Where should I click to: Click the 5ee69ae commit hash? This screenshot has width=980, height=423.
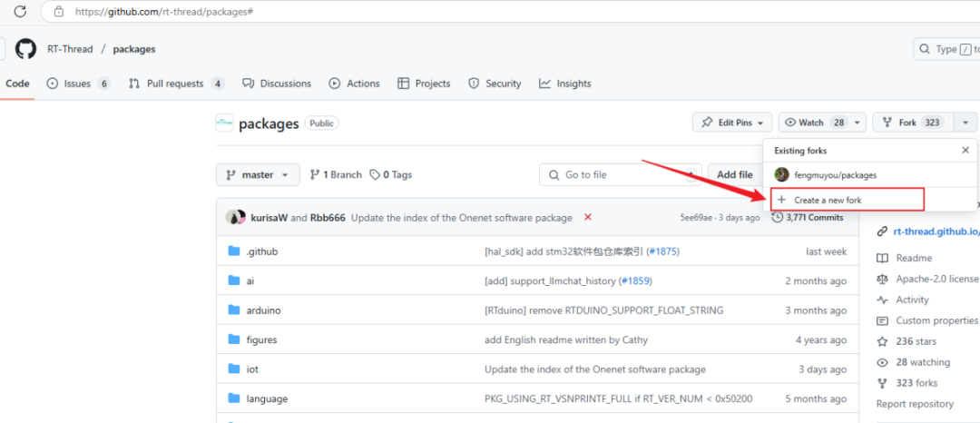coord(698,218)
